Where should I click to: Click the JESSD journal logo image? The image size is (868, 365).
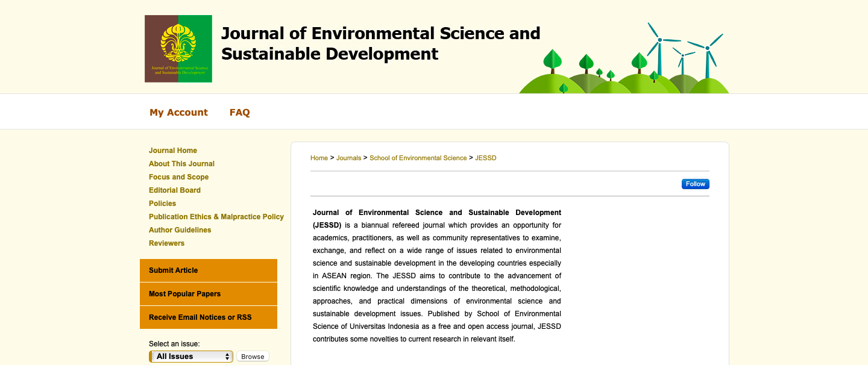pyautogui.click(x=178, y=49)
